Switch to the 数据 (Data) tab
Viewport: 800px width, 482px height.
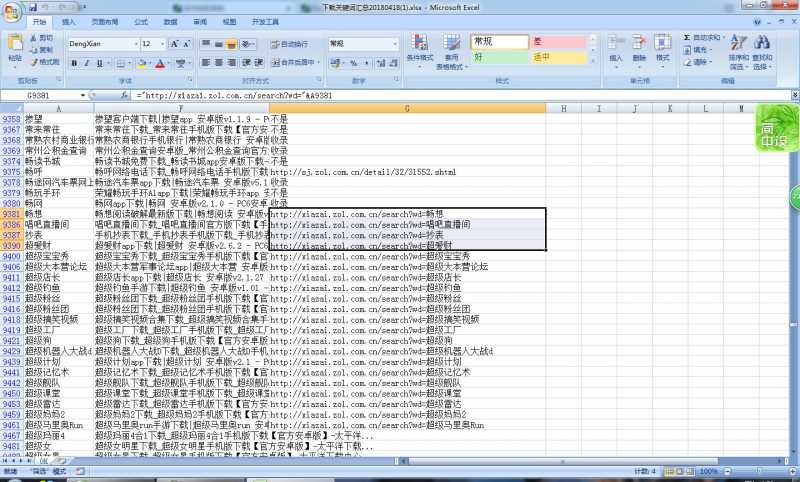tap(170, 22)
